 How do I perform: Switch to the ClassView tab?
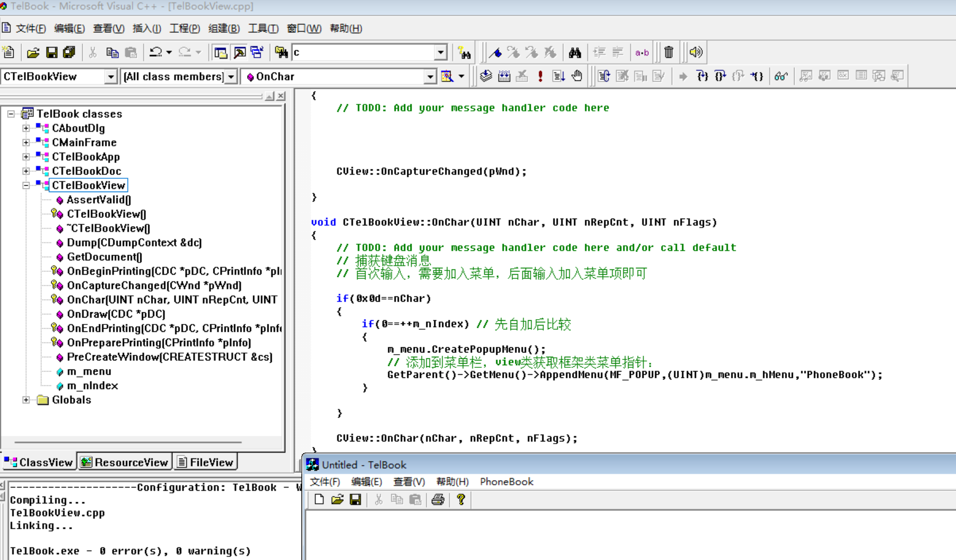click(39, 463)
